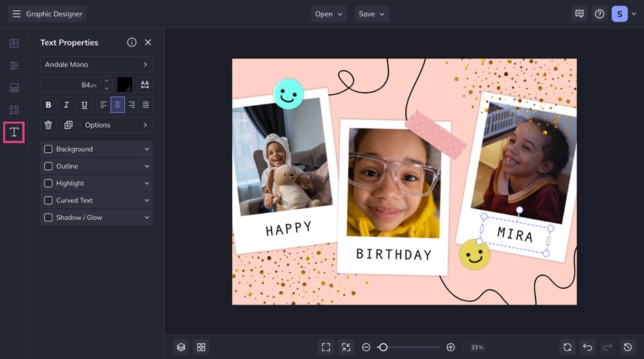Open the history clock icon
644x359 pixels.
628,347
